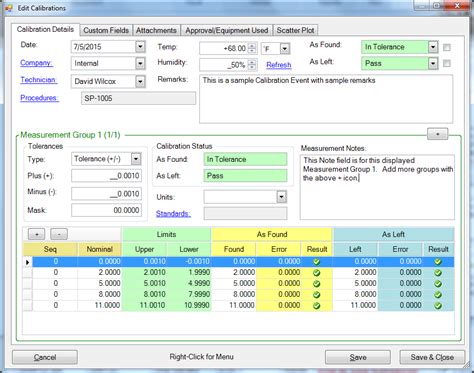This screenshot has width=474, height=373.
Task: Click the Procedures link
Action: (x=39, y=98)
